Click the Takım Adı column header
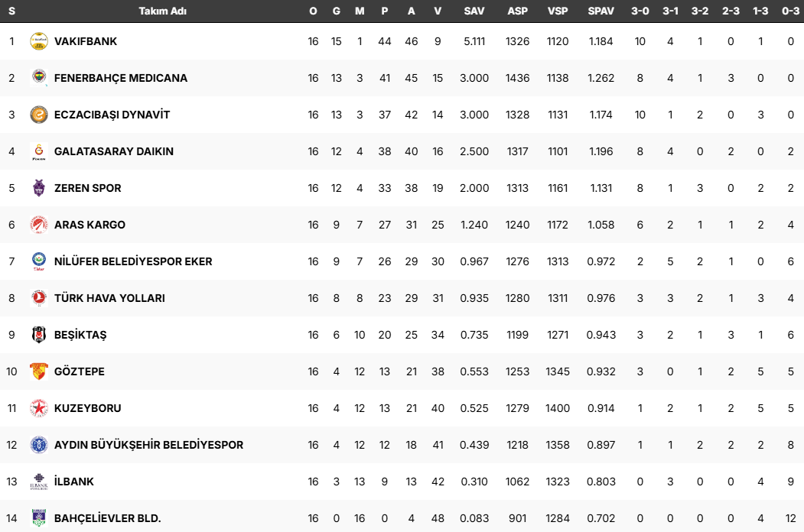The height and width of the screenshot is (532, 804). pos(162,11)
